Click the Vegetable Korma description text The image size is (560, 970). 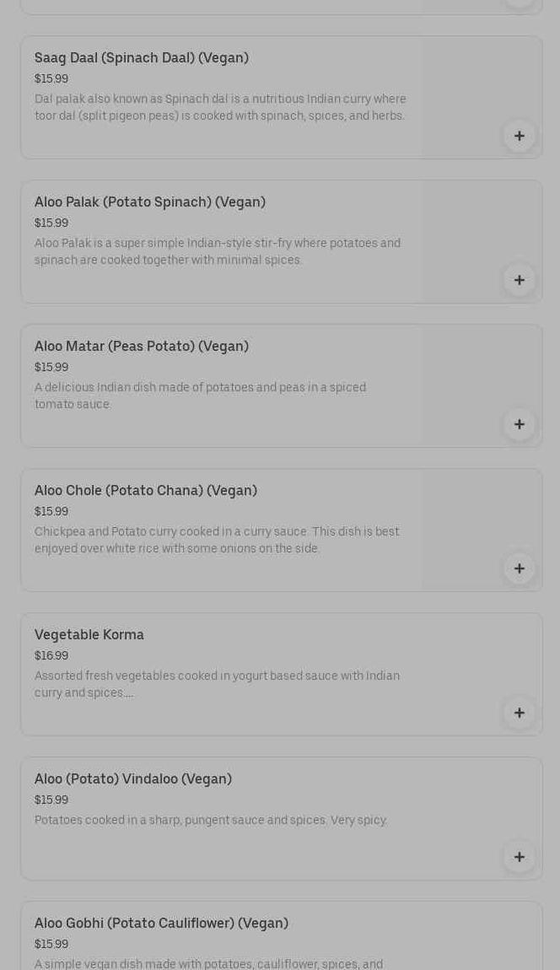pyautogui.click(x=217, y=684)
